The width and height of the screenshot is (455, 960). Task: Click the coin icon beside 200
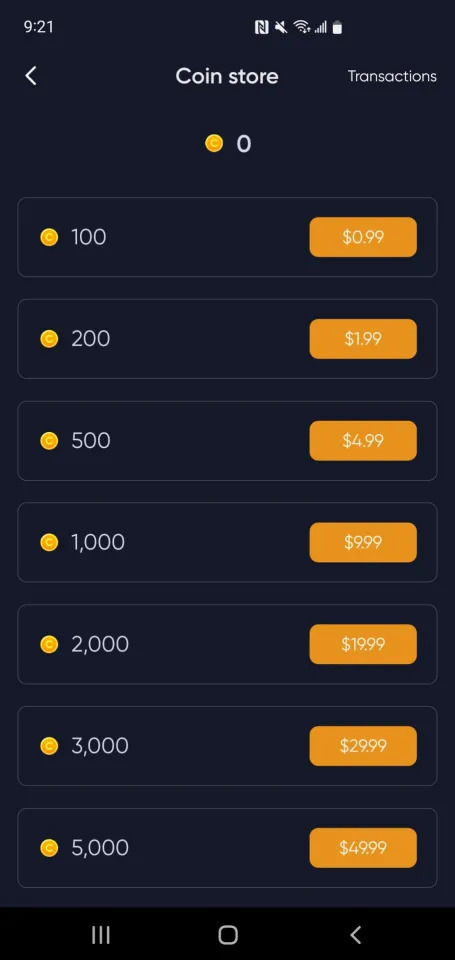pyautogui.click(x=49, y=339)
